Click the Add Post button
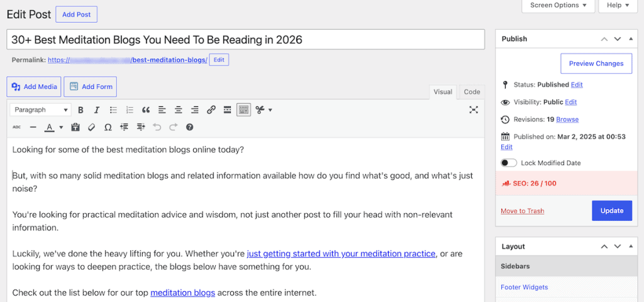Viewport: 644px width, 302px height. [76, 14]
